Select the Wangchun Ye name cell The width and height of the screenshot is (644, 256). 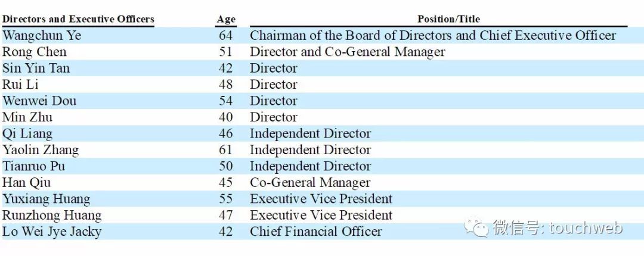click(x=42, y=36)
